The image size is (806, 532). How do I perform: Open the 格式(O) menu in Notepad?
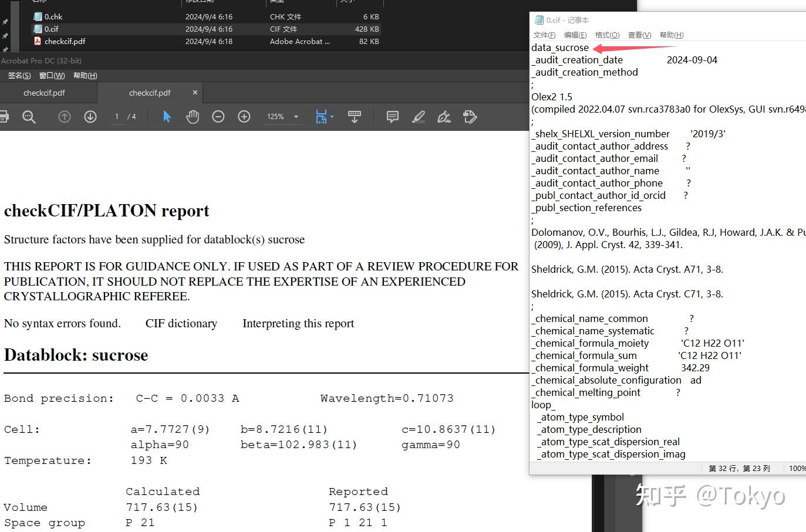[x=607, y=35]
